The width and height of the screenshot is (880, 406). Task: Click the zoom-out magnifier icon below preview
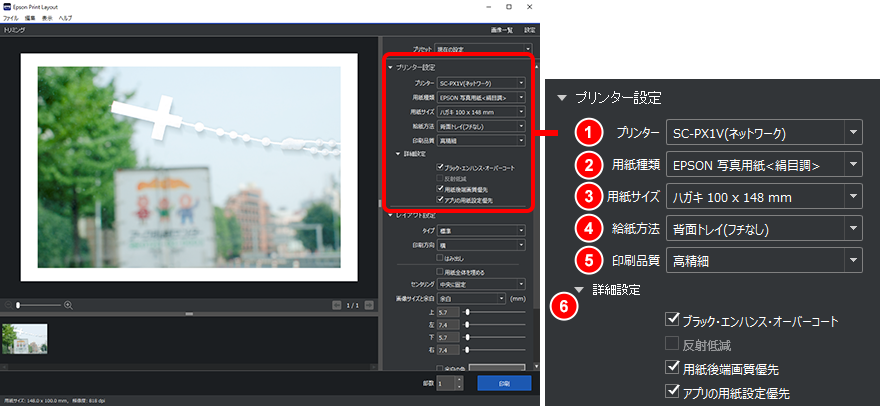pos(10,304)
